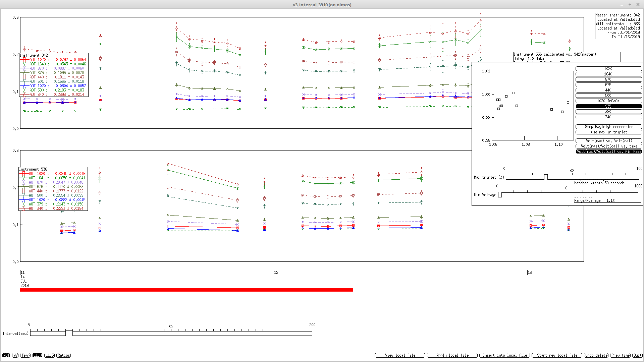Show Volt(mas)/Volt(cal) vs. Air Mass plot
Image resolution: width=644 pixels, height=362 pixels.
tap(609, 152)
